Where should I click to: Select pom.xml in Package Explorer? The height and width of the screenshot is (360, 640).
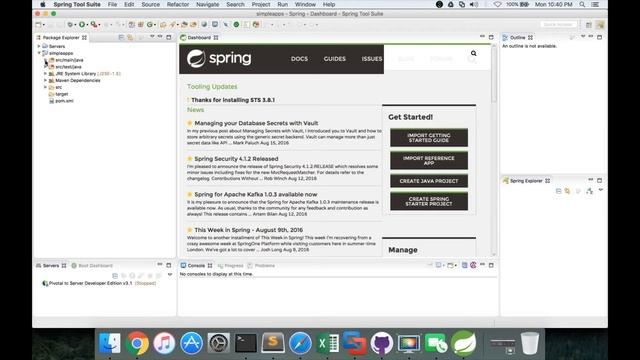coord(64,101)
